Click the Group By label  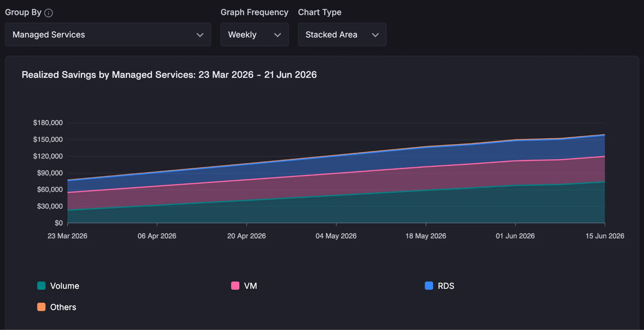click(23, 12)
